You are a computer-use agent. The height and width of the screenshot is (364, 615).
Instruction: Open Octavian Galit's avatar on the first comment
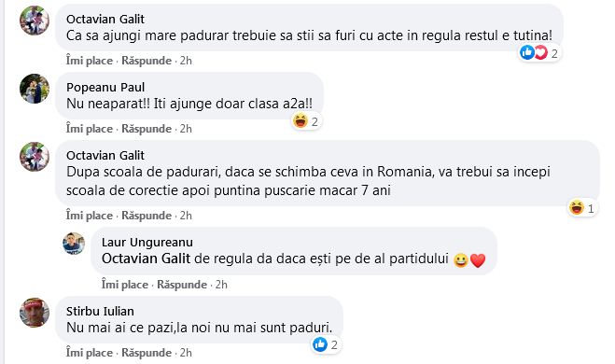[x=35, y=21]
